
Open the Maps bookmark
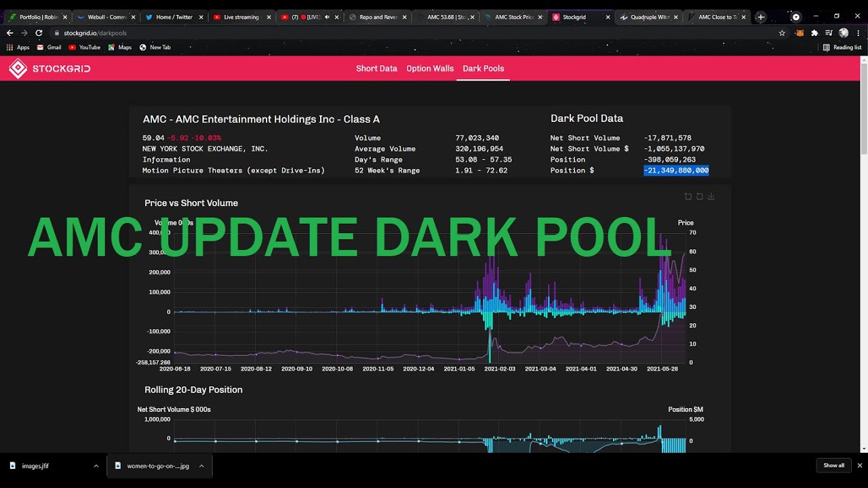pos(119,47)
